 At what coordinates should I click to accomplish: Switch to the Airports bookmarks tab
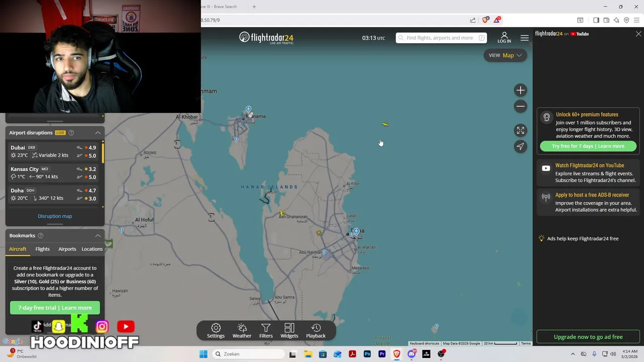(x=67, y=249)
